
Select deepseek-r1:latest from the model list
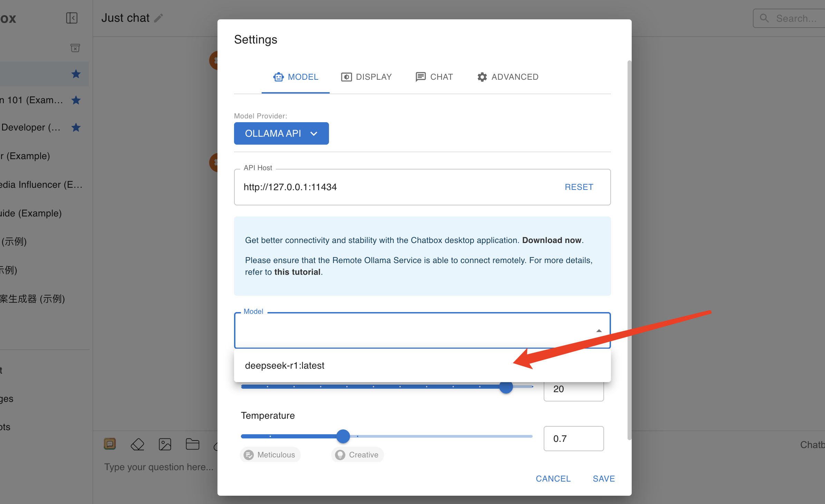285,366
